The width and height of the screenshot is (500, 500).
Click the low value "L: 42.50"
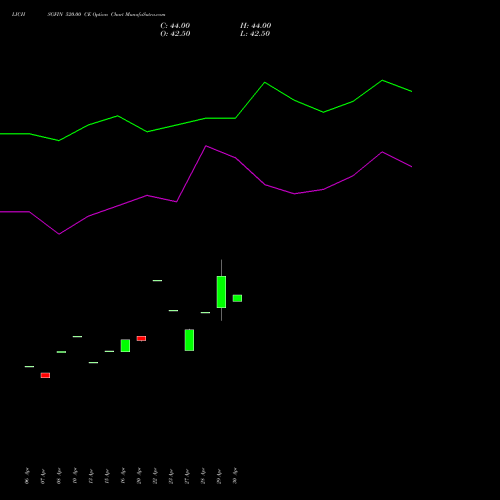255,34
